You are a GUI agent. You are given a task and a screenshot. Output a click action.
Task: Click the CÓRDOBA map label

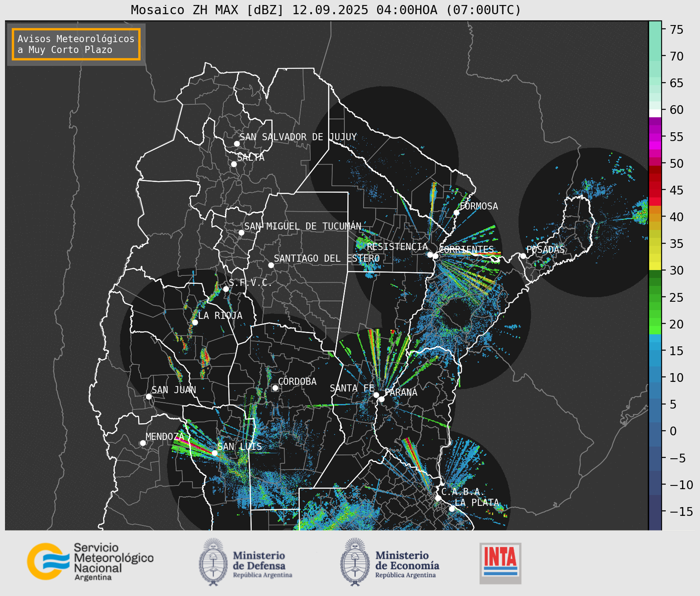[297, 381]
